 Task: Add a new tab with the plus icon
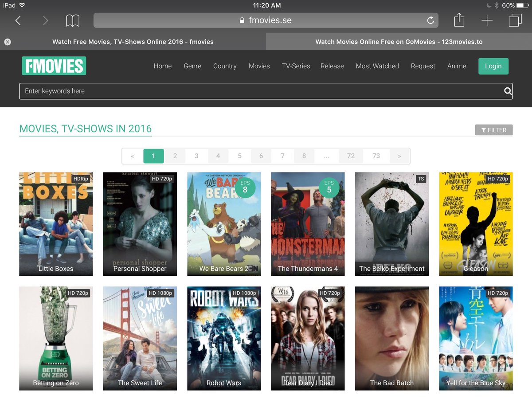(x=487, y=20)
